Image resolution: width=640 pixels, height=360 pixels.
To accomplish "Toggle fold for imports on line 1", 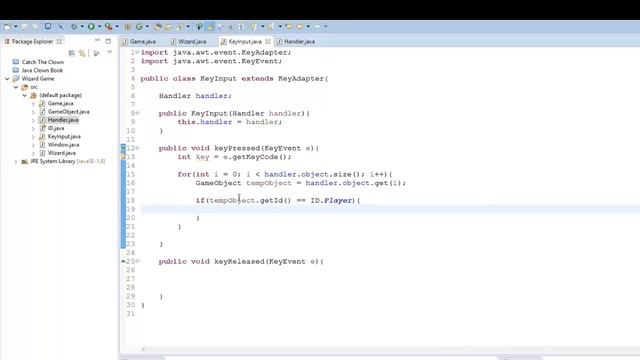I will pos(137,52).
